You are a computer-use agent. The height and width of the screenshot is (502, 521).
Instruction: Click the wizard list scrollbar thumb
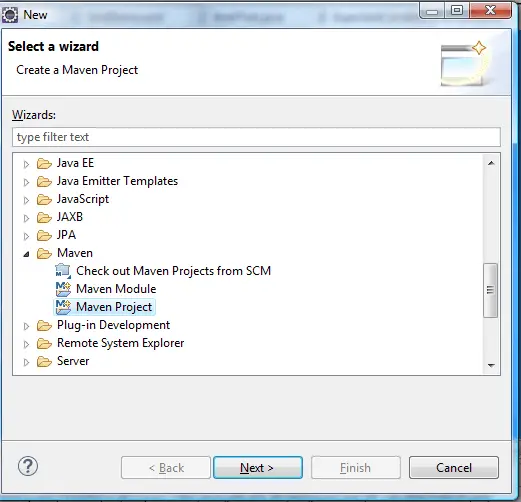tap(490, 290)
